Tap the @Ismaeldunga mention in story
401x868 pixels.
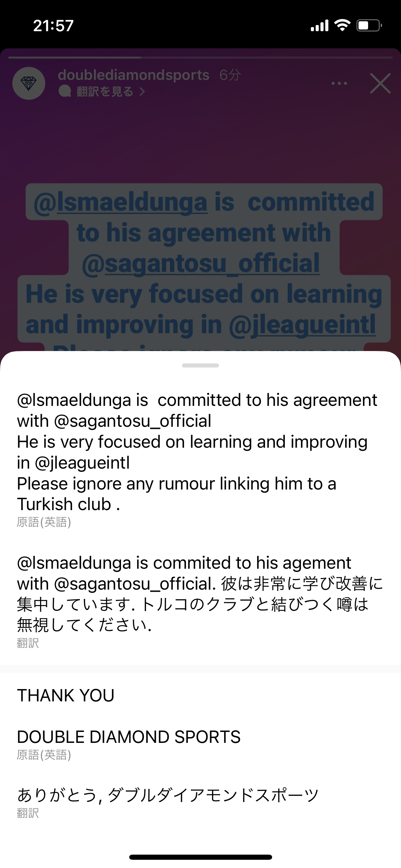120,203
